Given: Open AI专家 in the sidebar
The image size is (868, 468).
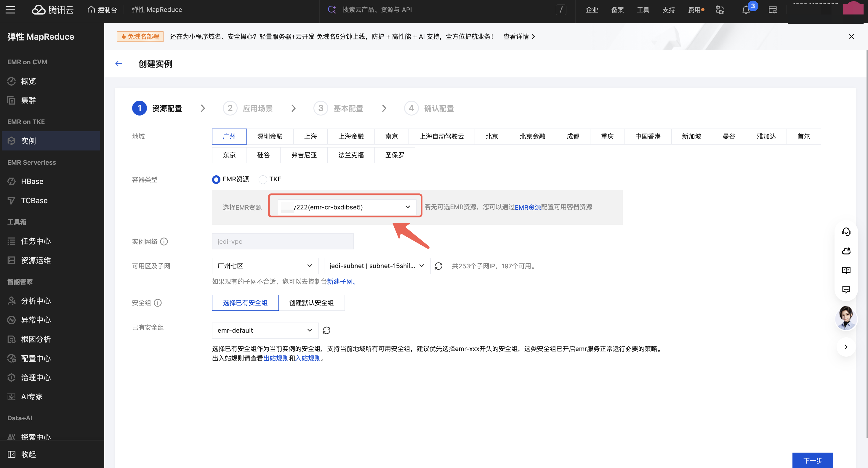Looking at the screenshot, I should (51, 397).
